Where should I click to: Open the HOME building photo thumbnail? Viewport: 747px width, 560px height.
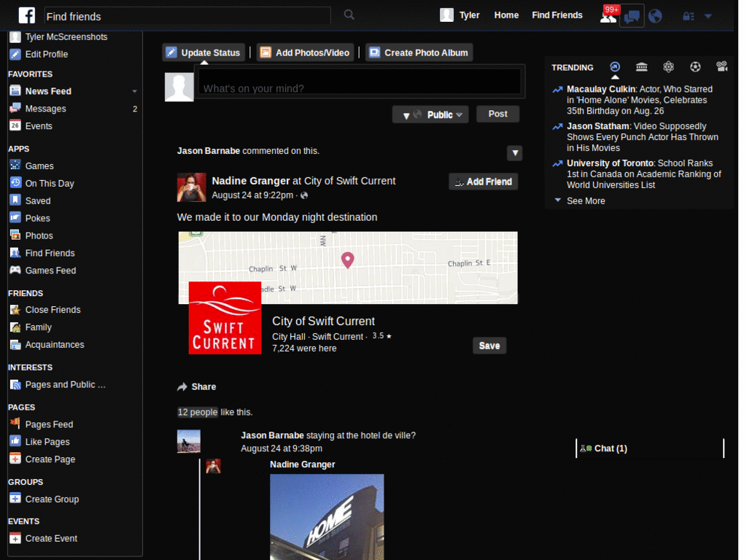click(327, 516)
